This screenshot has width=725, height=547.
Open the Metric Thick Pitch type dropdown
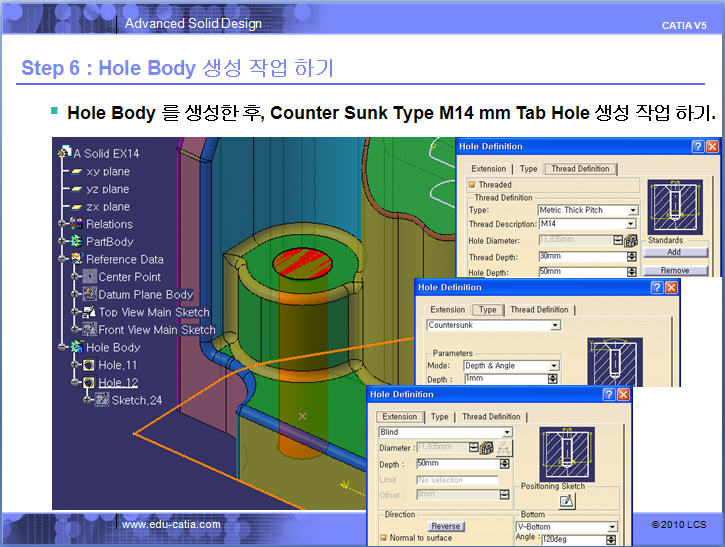(633, 210)
